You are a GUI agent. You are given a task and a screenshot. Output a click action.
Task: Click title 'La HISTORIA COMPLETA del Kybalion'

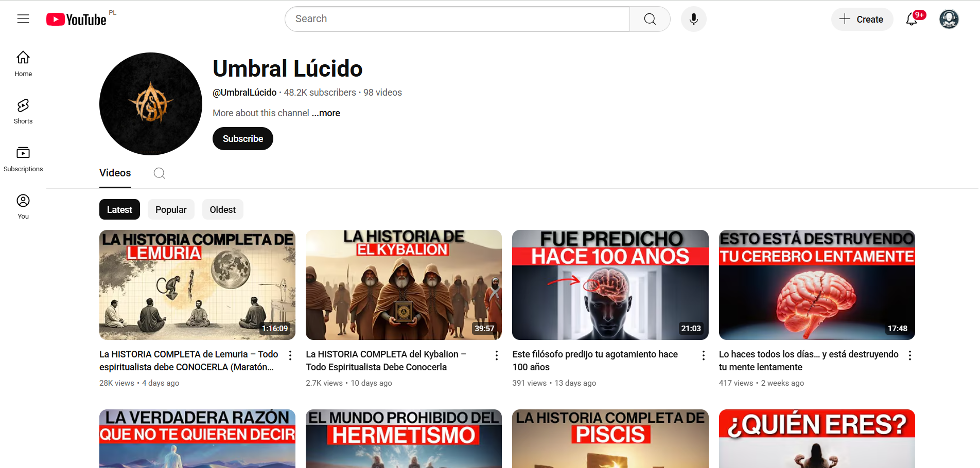[386, 361]
